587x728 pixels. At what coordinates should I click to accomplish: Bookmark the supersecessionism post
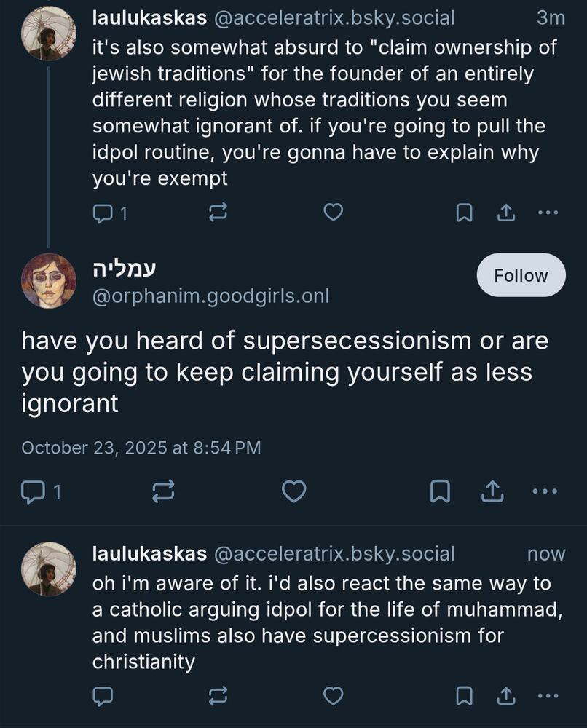coord(439,492)
